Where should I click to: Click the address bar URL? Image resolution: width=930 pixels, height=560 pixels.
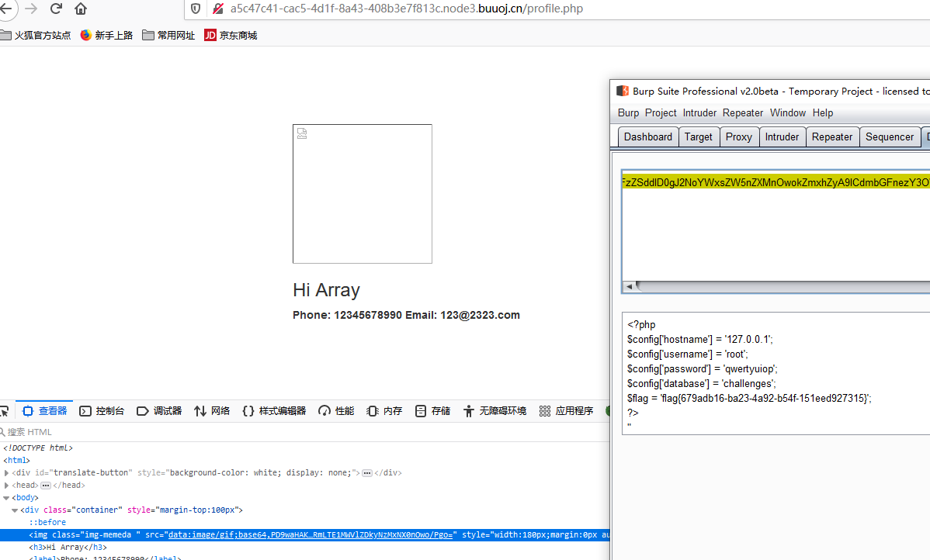[407, 9]
